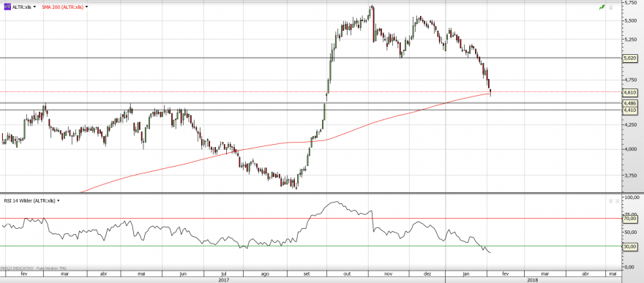Select the 4,410 price level label
The width and height of the screenshot is (644, 283).
point(630,110)
